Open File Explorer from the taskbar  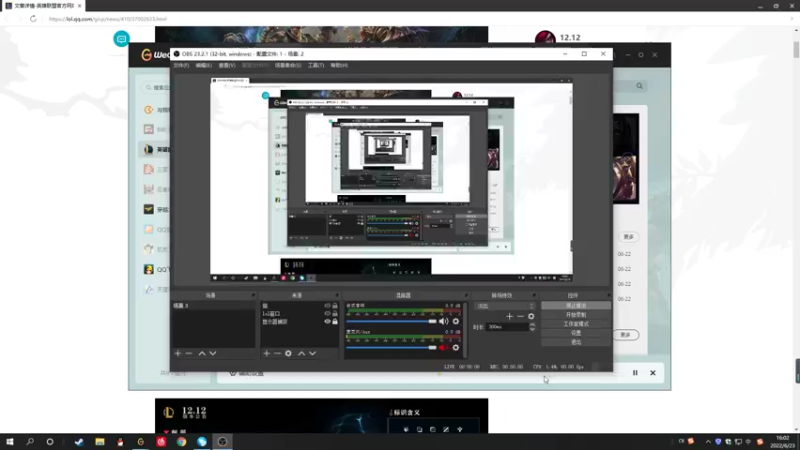click(x=99, y=442)
